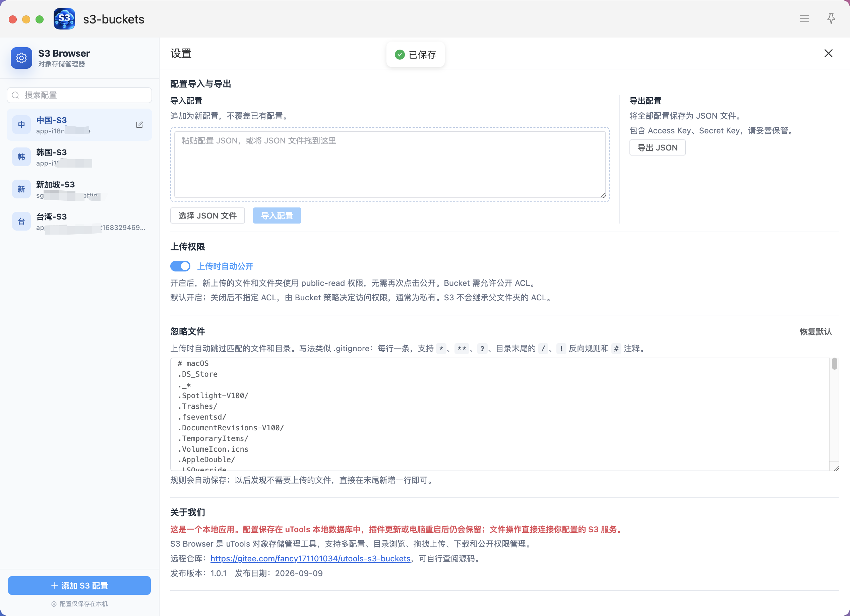Open the hamburger menu in the title bar
850x616 pixels.
pos(804,19)
